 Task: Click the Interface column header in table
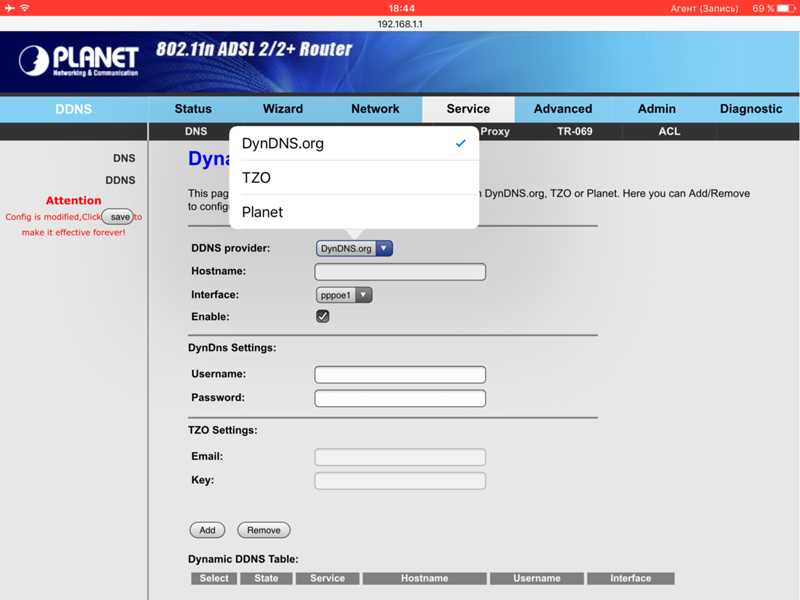point(631,578)
